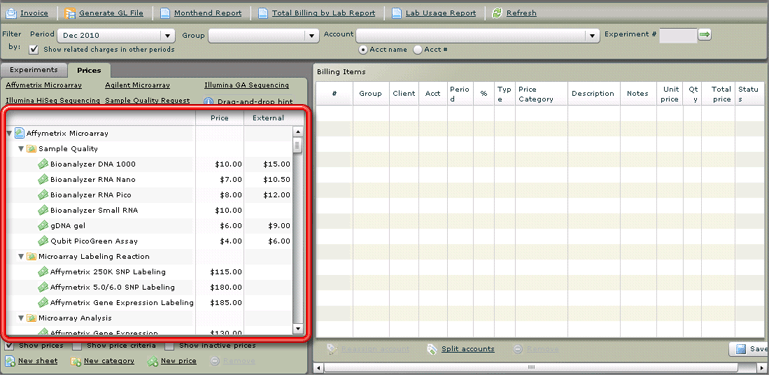769x375 pixels.
Task: Select the Acct name radio button
Action: tap(363, 50)
